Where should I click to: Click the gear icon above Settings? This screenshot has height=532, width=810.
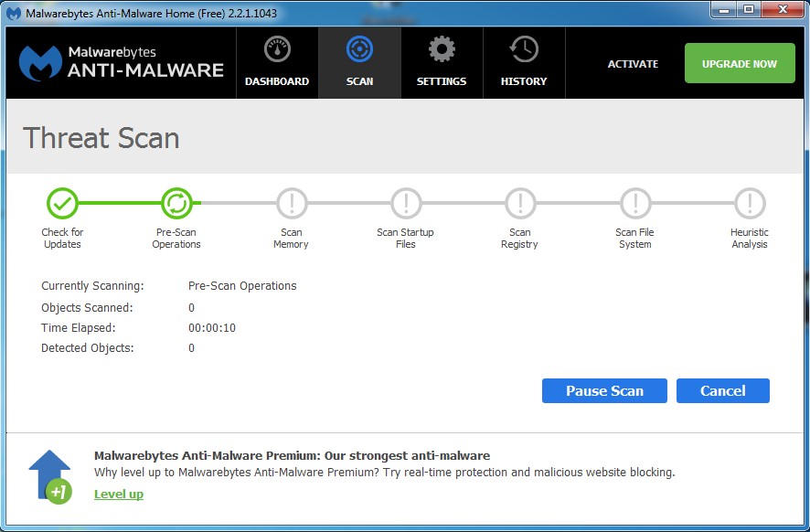[442, 50]
